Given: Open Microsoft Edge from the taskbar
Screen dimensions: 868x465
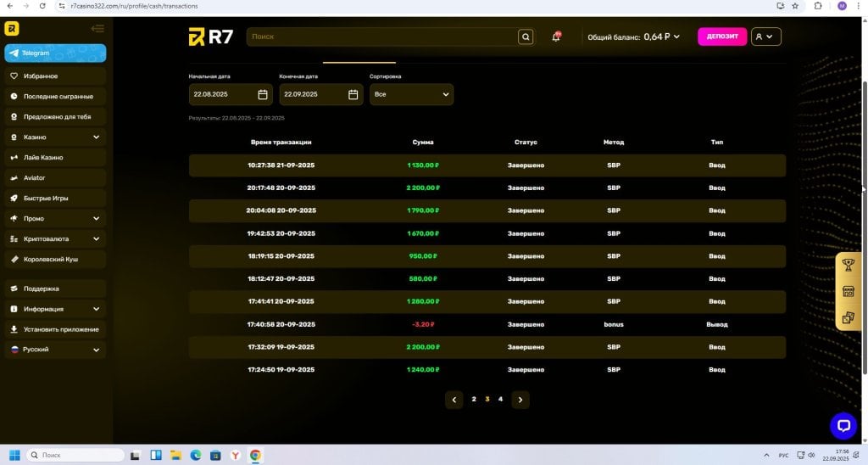Looking at the screenshot, I should (196, 455).
